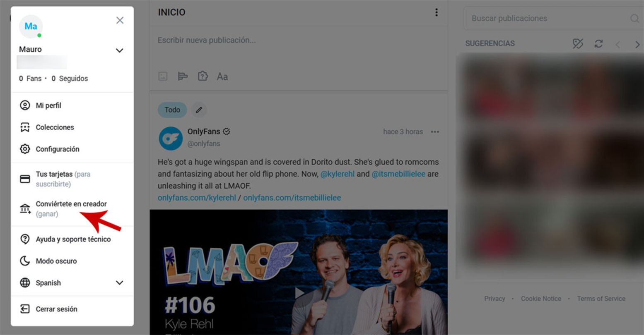Click the add poll icon
Screen dimensions: 644x335
[183, 77]
